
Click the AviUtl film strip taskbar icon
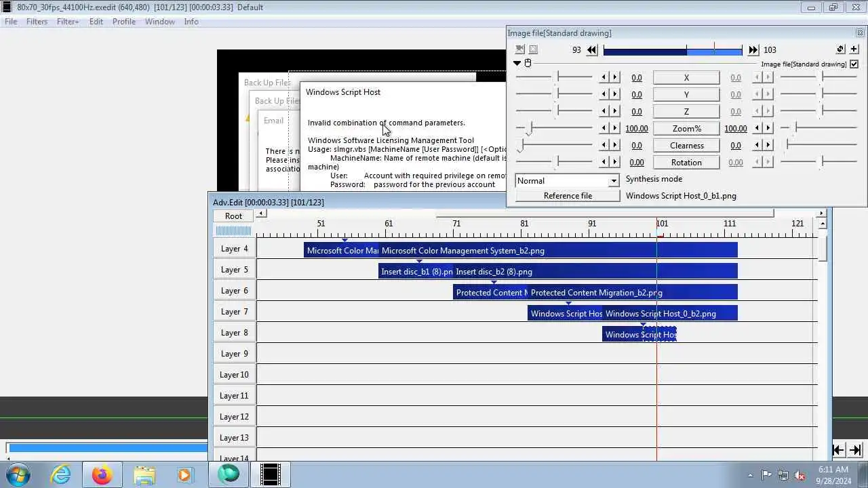[271, 474]
